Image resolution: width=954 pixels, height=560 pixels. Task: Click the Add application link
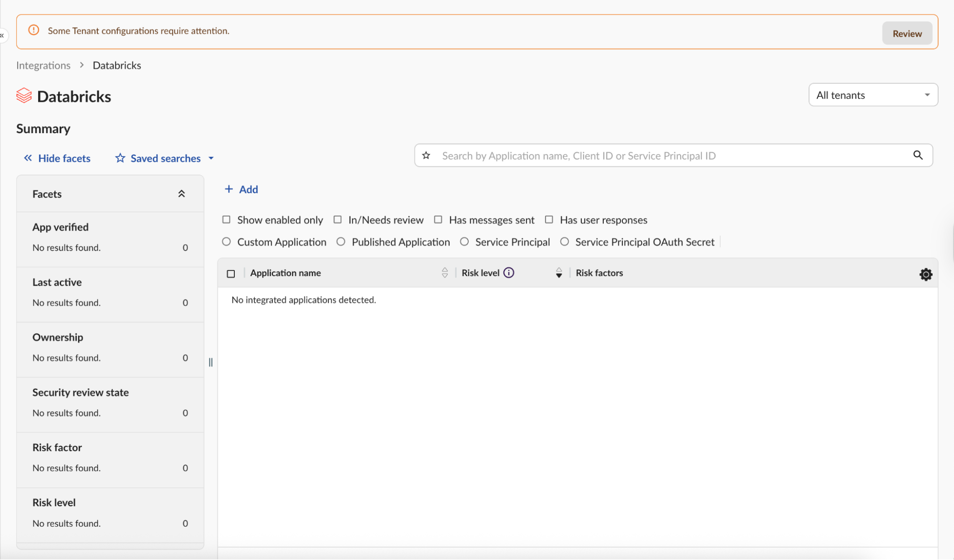241,189
